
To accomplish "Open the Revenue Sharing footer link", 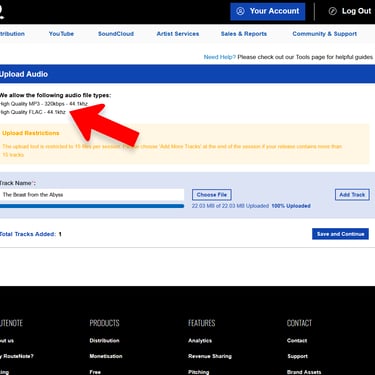I will click(210, 356).
